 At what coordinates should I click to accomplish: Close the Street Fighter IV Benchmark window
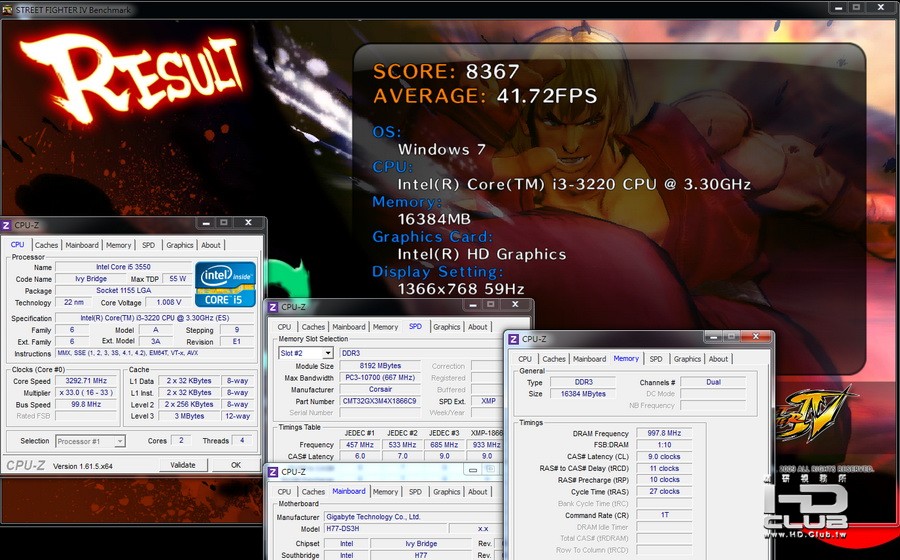(881, 7)
